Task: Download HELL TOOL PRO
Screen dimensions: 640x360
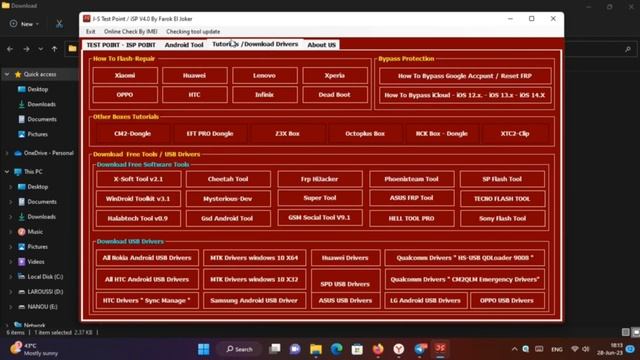Action: tap(411, 218)
